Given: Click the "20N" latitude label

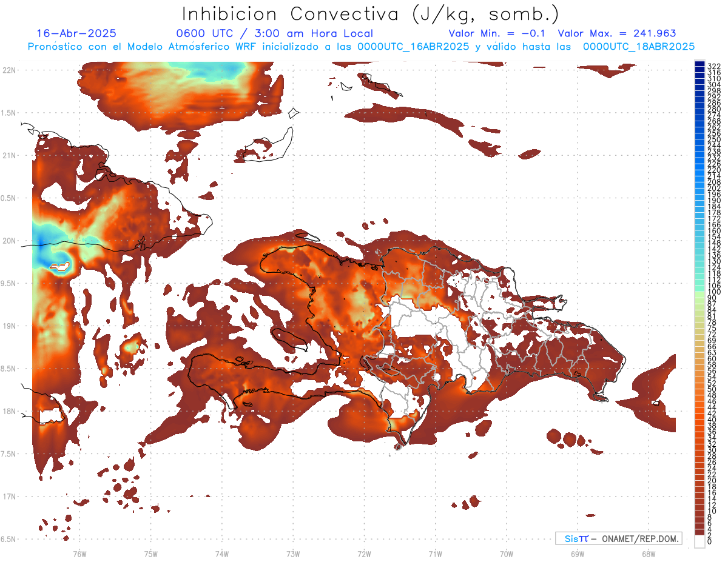Looking at the screenshot, I should coord(9,241).
